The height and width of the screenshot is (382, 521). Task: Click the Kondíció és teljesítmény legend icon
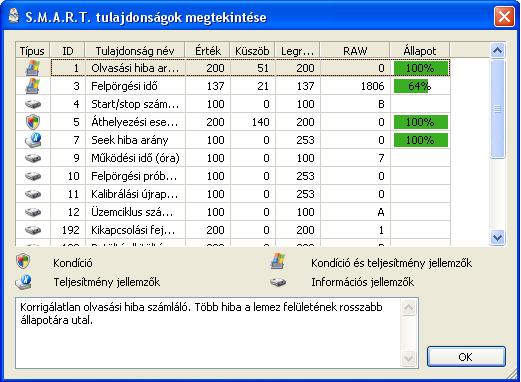tap(278, 261)
